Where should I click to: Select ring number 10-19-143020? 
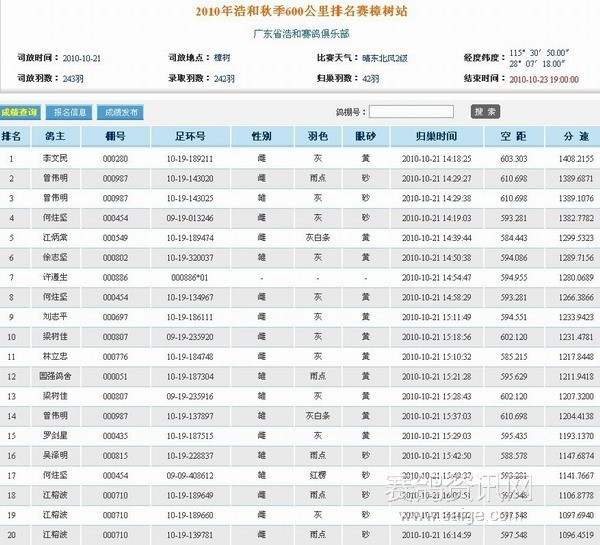(190, 179)
